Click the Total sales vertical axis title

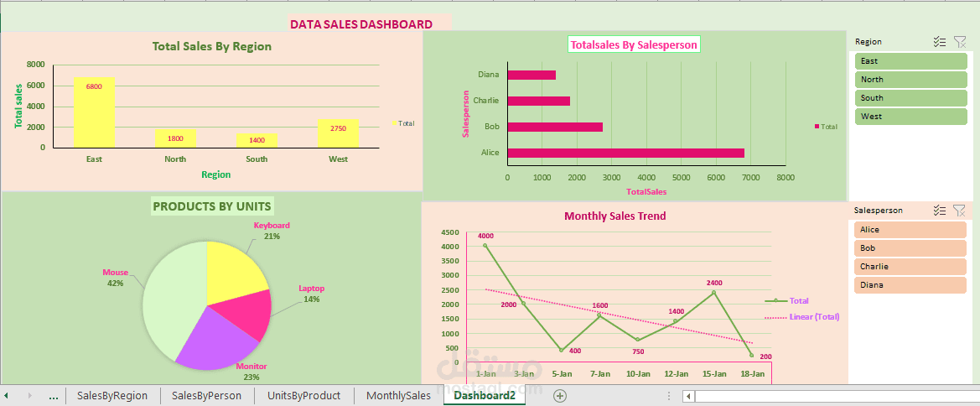click(x=18, y=106)
